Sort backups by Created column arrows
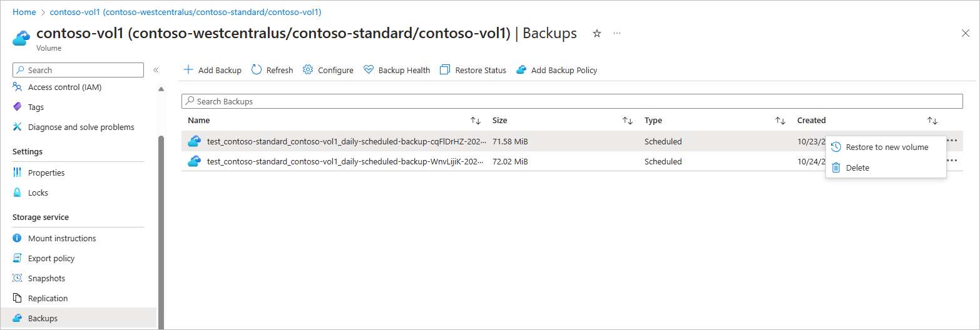Screen dimensions: 980x330 pyautogui.click(x=932, y=121)
